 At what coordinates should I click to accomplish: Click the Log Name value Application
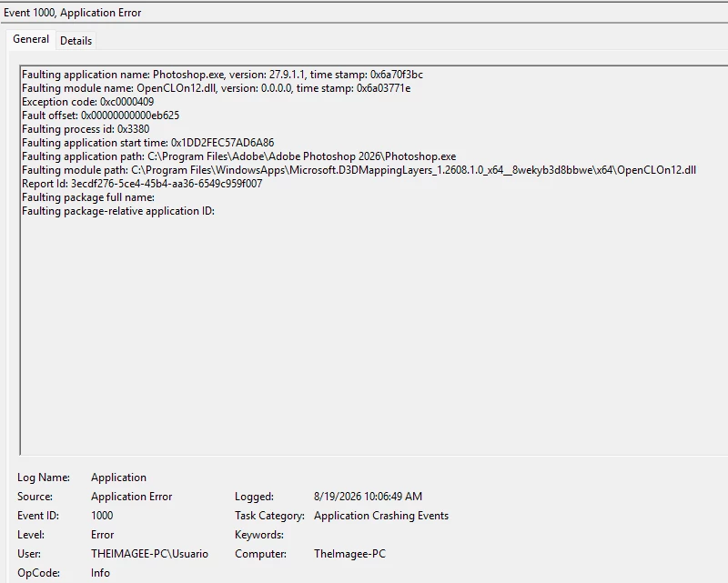[118, 477]
